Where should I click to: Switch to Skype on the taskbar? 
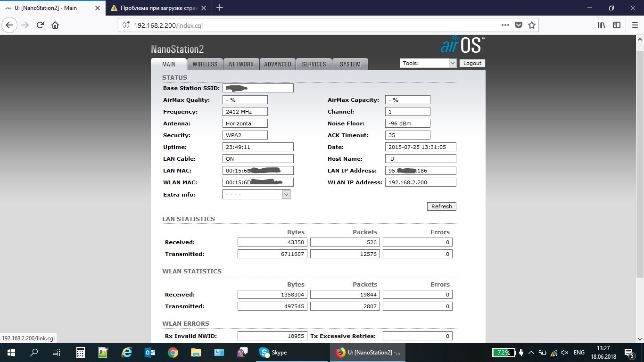tap(291, 352)
